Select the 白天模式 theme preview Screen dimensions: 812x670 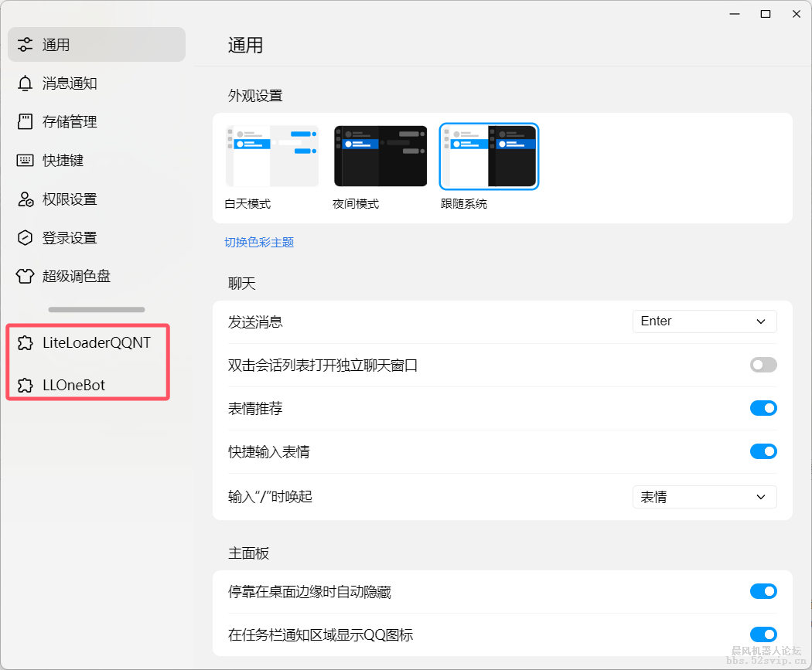[x=272, y=156]
